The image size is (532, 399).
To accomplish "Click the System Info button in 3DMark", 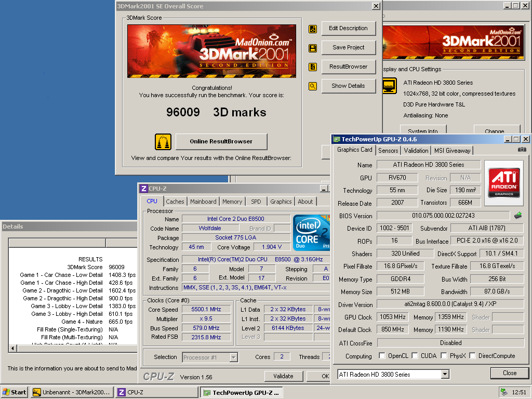I will pyautogui.click(x=423, y=130).
